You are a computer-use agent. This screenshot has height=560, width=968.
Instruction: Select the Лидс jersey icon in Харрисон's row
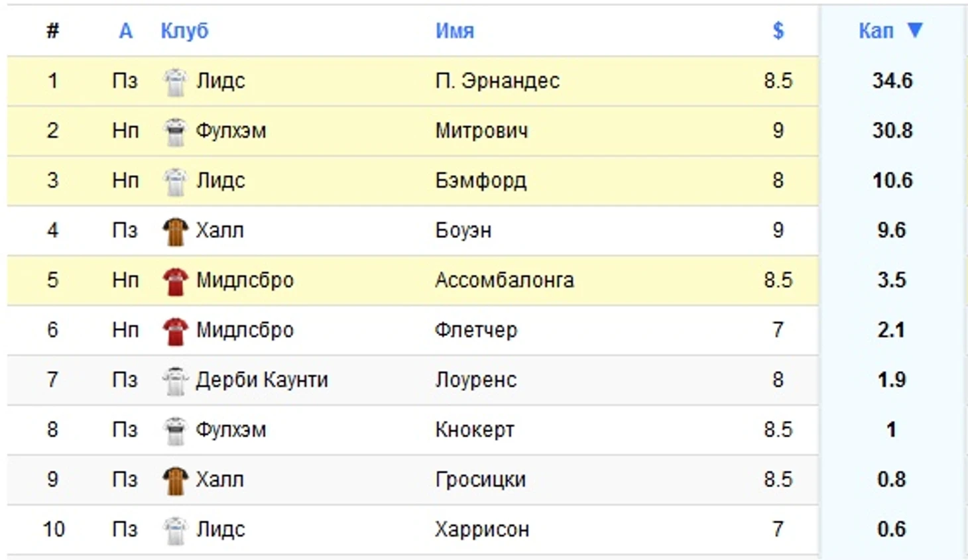175,529
